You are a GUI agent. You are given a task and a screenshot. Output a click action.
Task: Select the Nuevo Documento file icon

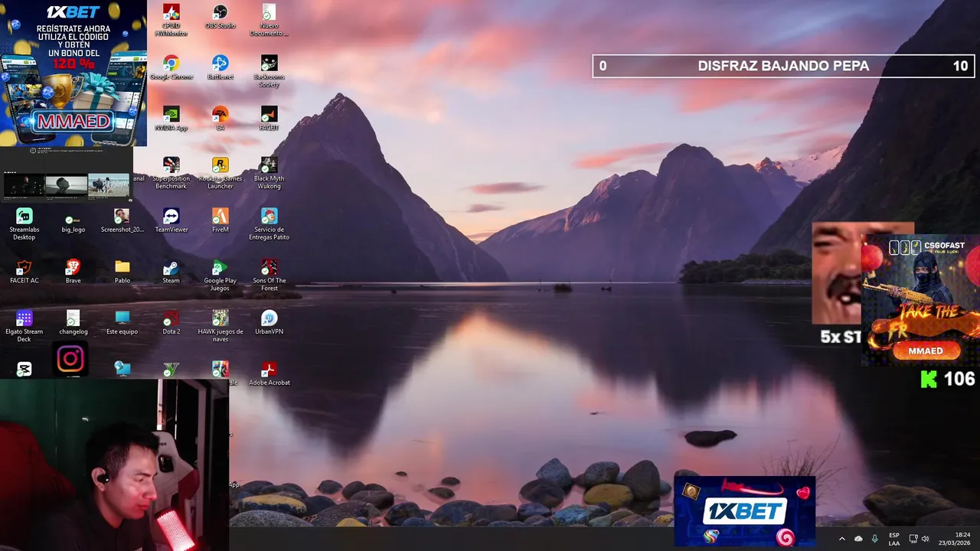pos(269,20)
